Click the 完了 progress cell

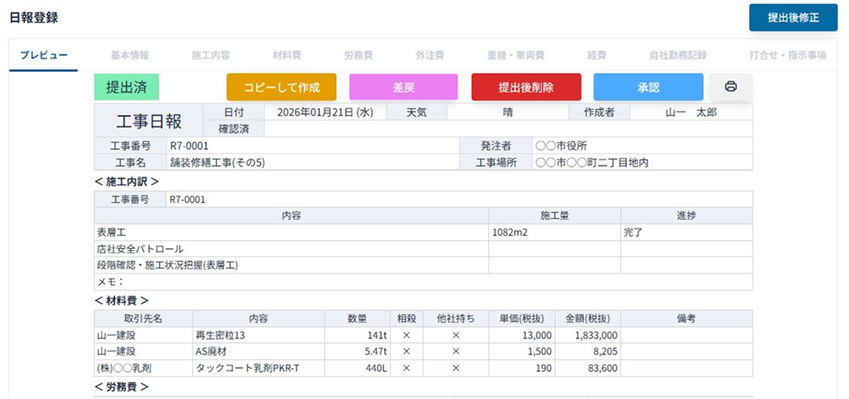pos(686,232)
